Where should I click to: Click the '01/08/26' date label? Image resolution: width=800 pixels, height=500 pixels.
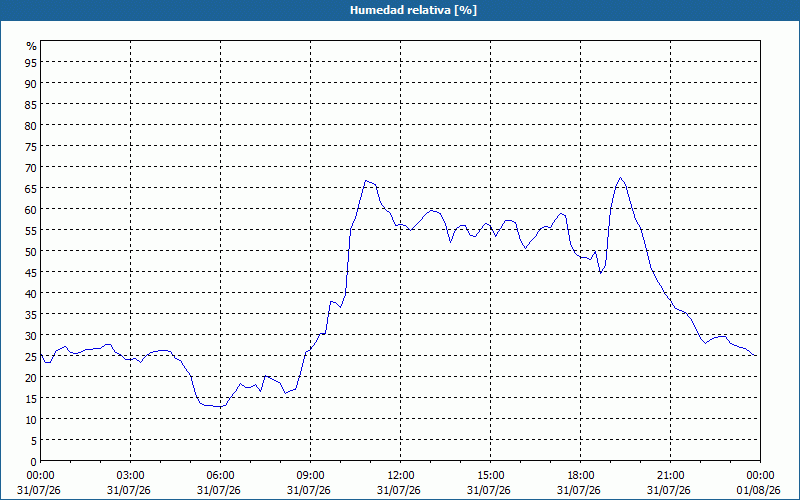(759, 490)
